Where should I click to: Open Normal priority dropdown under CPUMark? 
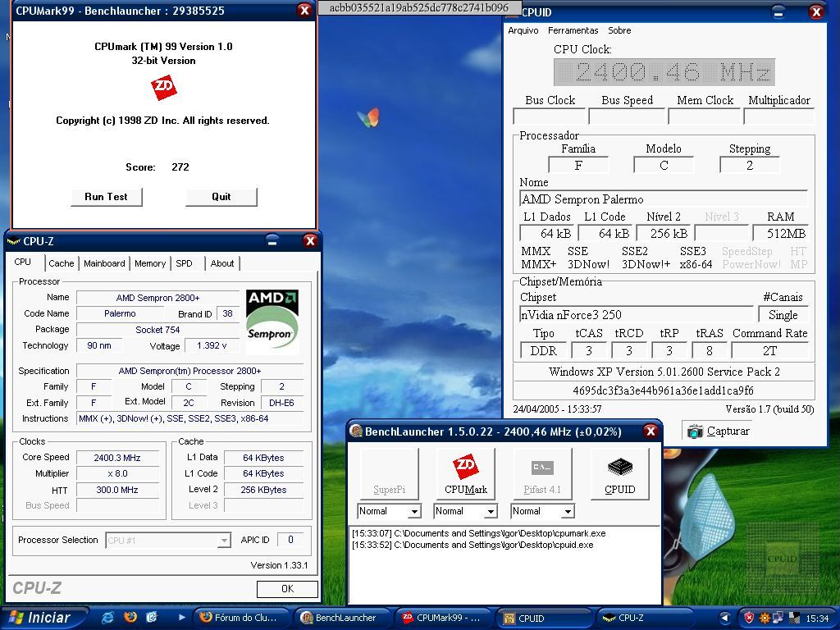[491, 512]
